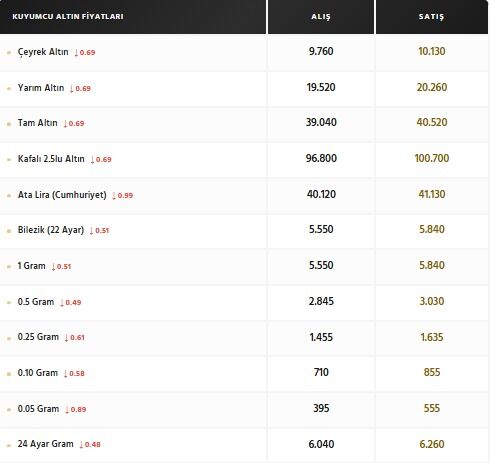Select the Tam Altın entry

[37, 123]
